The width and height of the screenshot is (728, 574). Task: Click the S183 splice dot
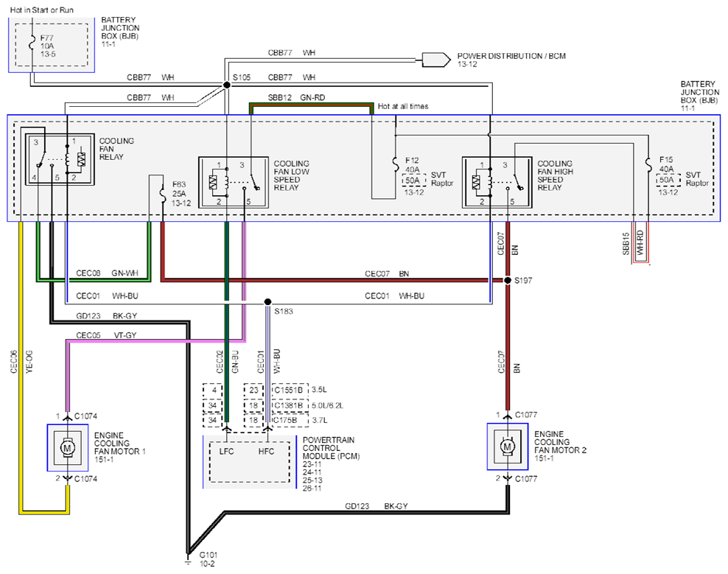(x=267, y=302)
